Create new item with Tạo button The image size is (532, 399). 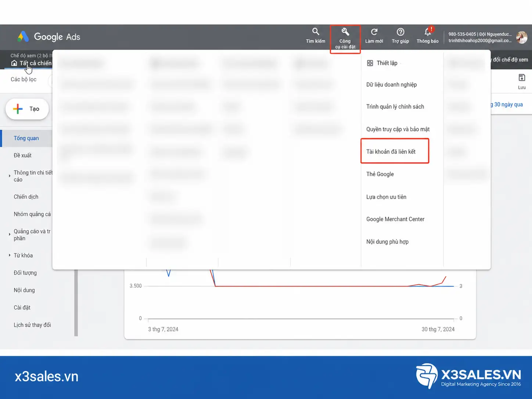[x=27, y=109]
